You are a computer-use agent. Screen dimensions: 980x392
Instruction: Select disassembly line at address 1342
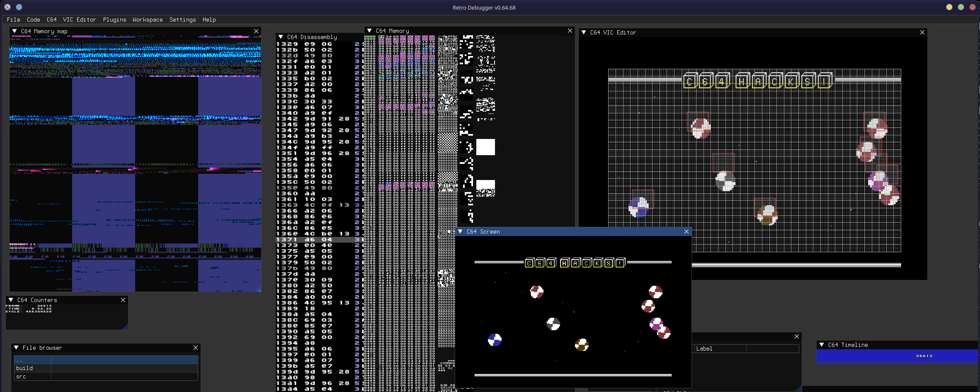(x=319, y=119)
